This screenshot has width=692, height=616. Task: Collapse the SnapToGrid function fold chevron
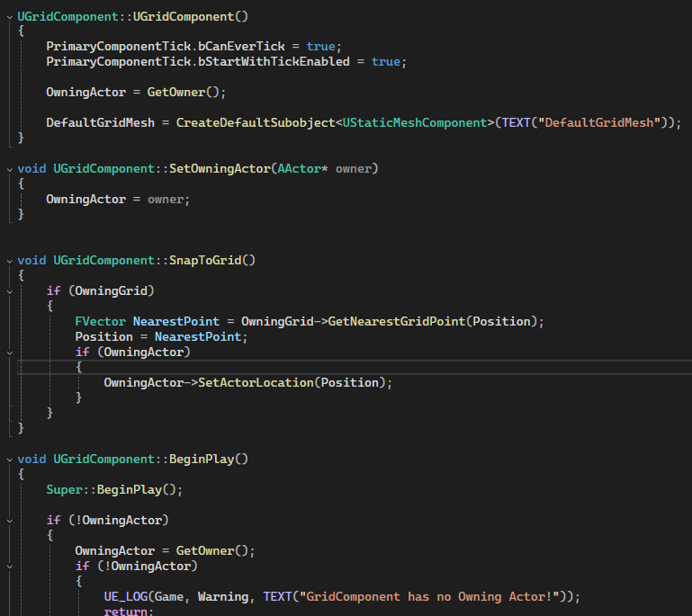9,261
